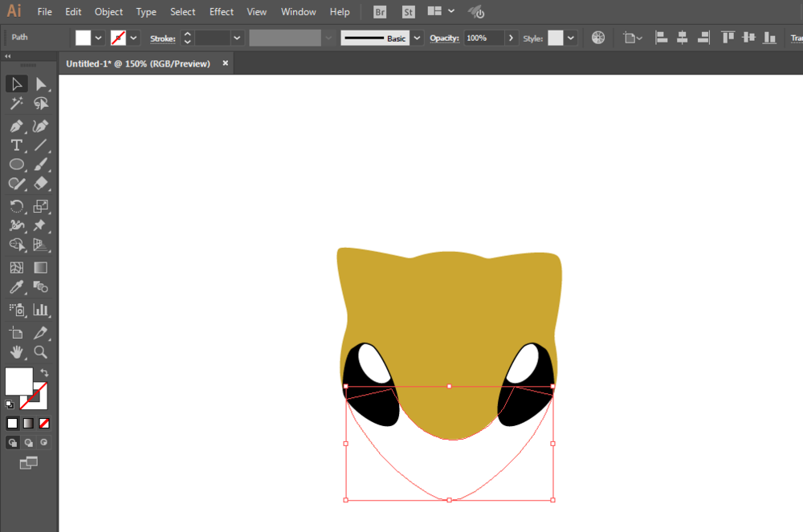The height and width of the screenshot is (532, 803).
Task: Select the Type tool
Action: click(x=16, y=145)
